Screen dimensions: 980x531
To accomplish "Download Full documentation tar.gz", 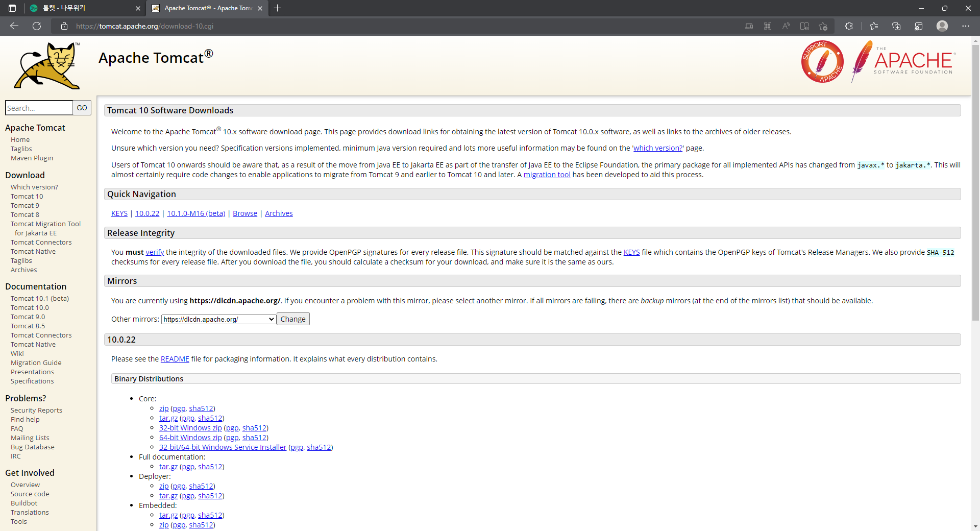I will pos(168,467).
